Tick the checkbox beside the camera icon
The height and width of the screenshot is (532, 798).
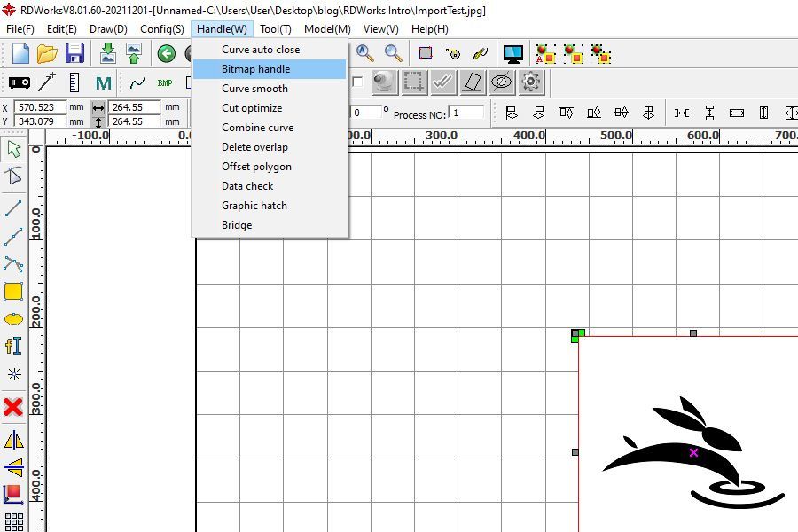[357, 82]
